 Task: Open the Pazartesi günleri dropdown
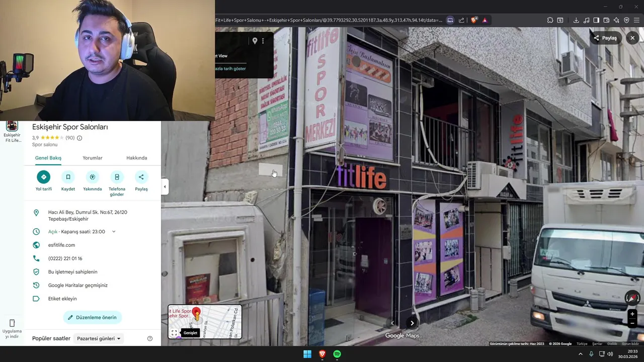(99, 338)
